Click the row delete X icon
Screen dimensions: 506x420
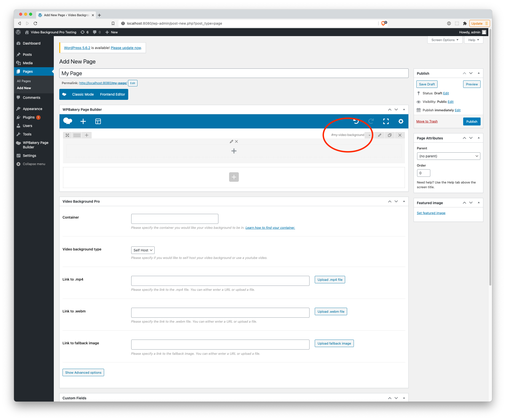[400, 135]
